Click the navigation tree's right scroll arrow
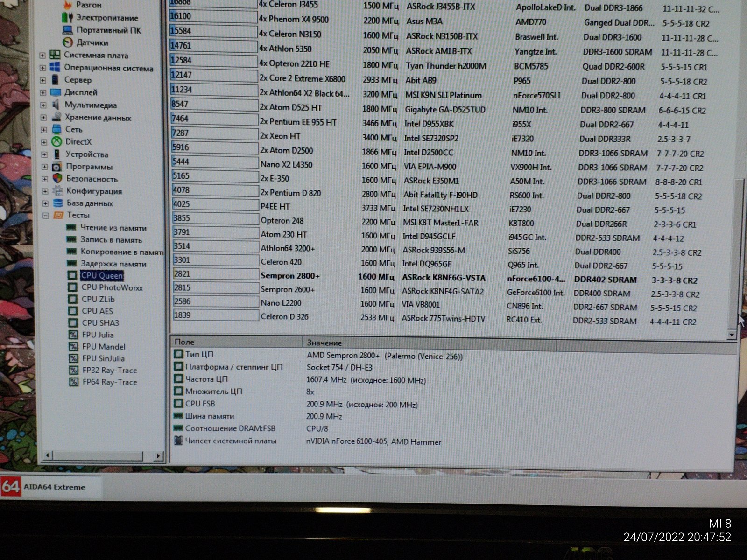 click(158, 455)
